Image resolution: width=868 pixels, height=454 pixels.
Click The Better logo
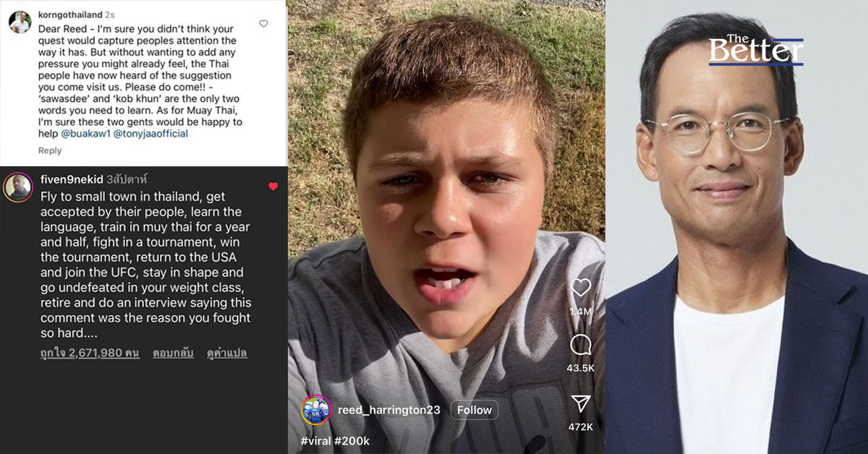click(756, 50)
